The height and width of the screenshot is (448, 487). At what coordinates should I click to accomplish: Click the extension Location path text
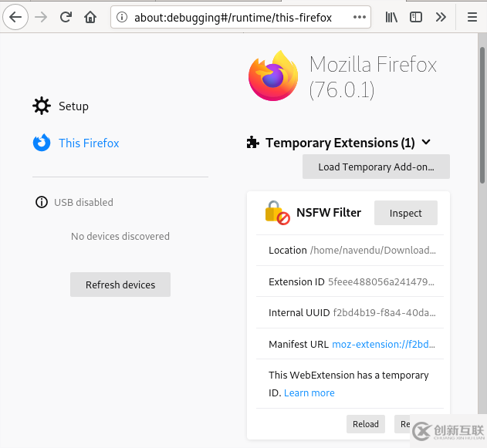click(x=373, y=250)
